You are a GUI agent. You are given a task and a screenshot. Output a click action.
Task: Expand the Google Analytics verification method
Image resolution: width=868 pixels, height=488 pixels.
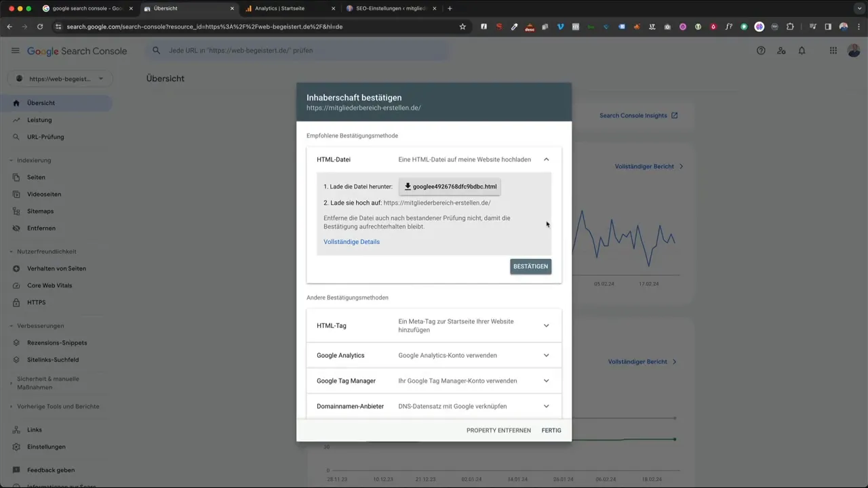tap(546, 355)
